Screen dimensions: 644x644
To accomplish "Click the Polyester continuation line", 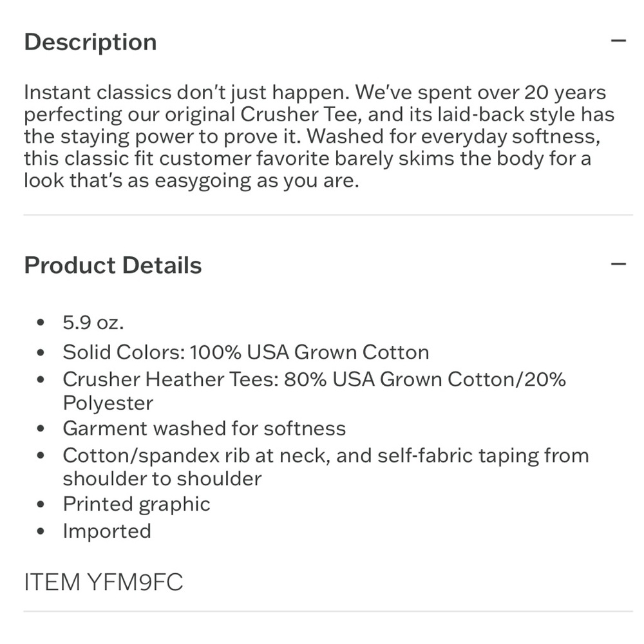I will (x=108, y=403).
